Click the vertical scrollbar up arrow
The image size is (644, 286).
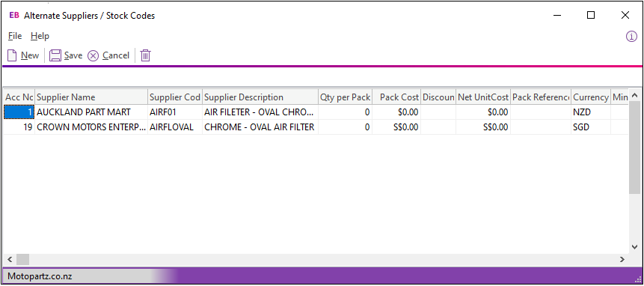point(634,96)
